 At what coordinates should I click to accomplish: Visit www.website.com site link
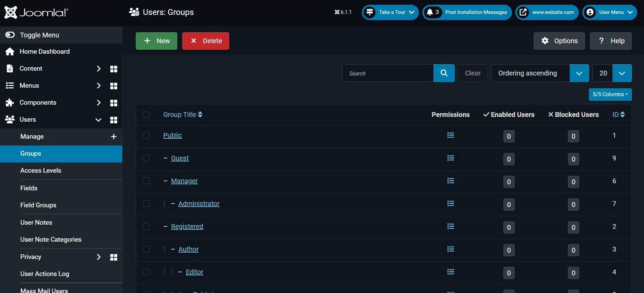(x=547, y=12)
